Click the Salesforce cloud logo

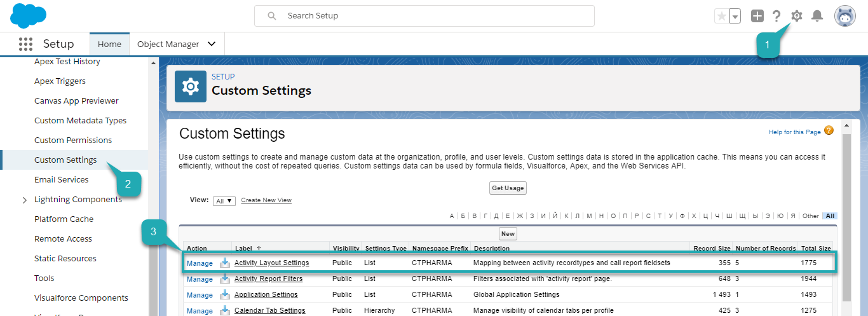coord(29,16)
